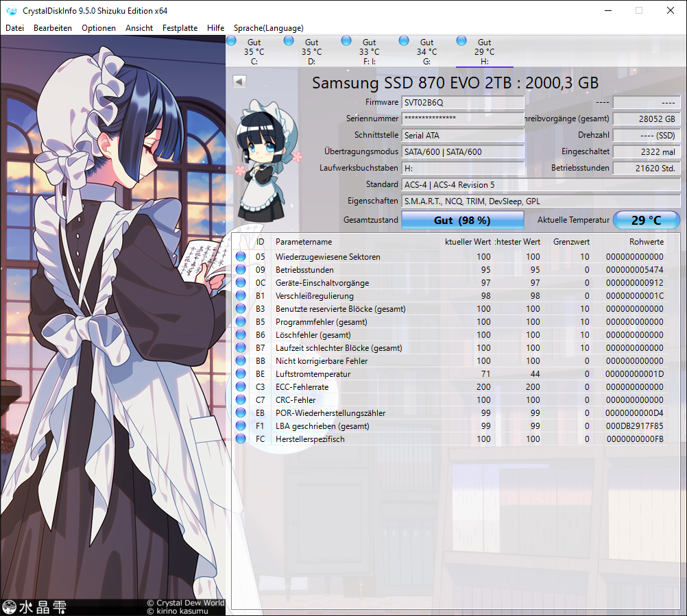This screenshot has width=687, height=616.
Task: Switch to drive C: tab
Action: [x=254, y=51]
